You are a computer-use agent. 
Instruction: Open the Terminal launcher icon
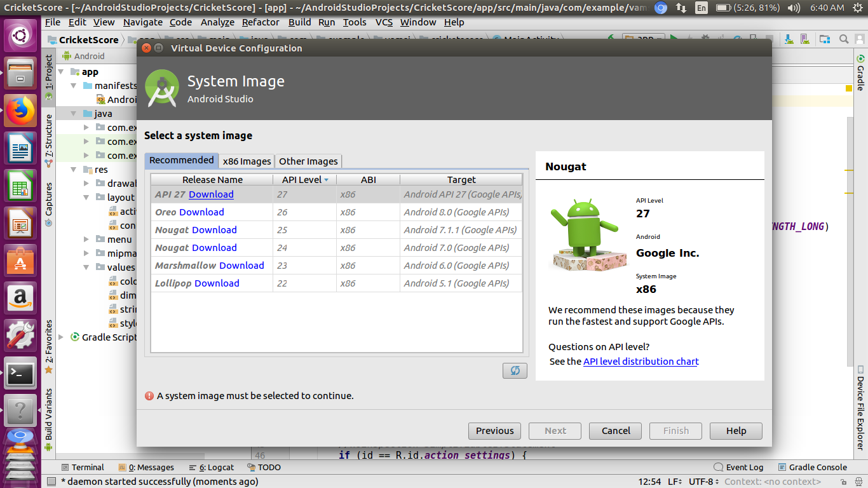20,374
